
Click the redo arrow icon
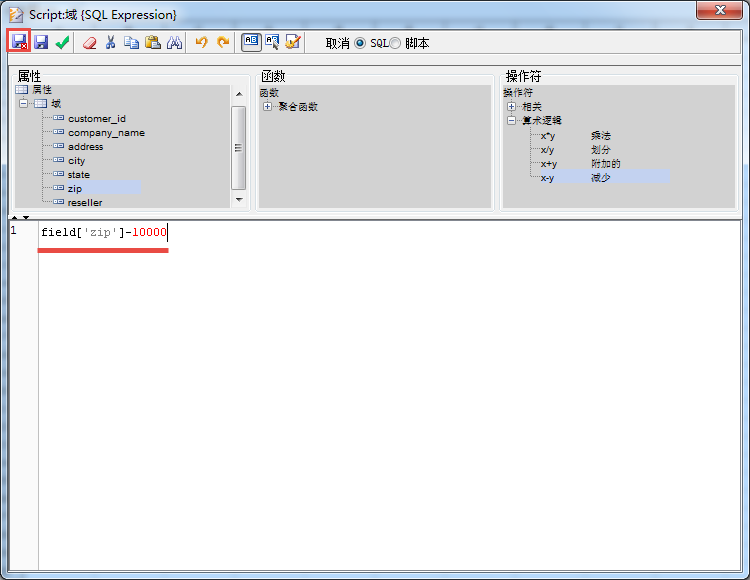pyautogui.click(x=223, y=43)
